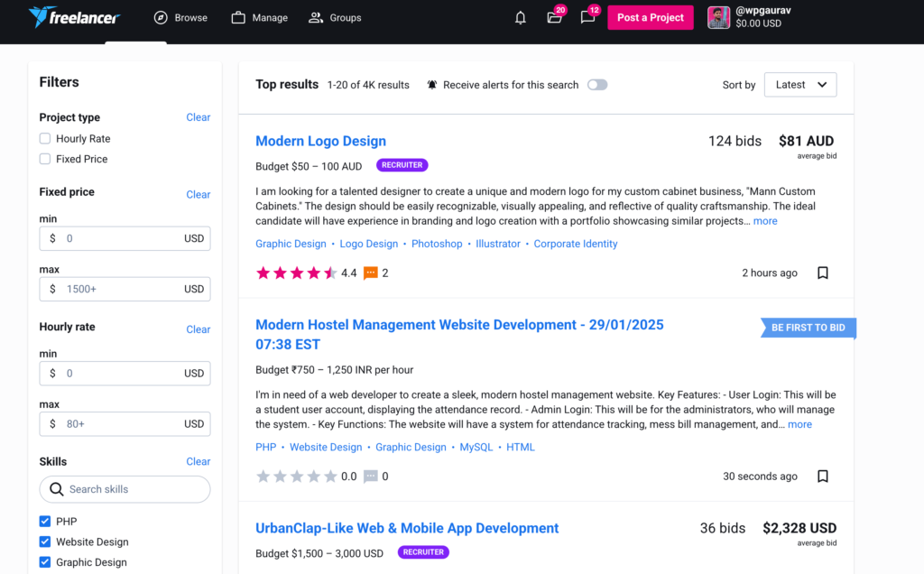The height and width of the screenshot is (574, 924).
Task: Open the Sort by Latest dropdown
Action: pos(799,85)
